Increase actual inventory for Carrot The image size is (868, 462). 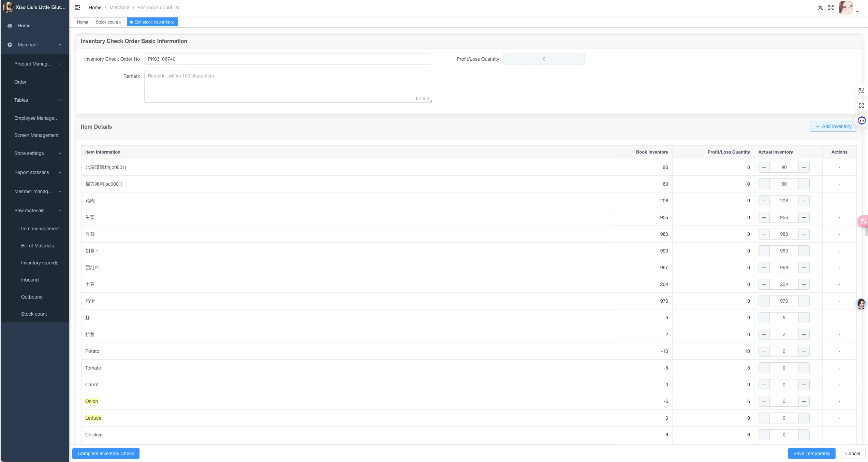point(804,385)
